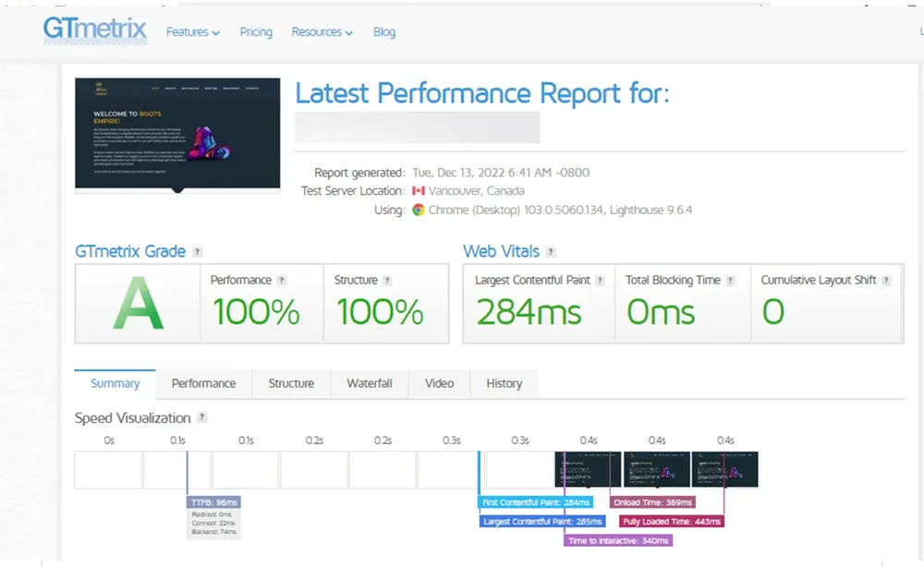
Task: Click help icon for Cumulative Layout Shift
Action: (x=886, y=281)
